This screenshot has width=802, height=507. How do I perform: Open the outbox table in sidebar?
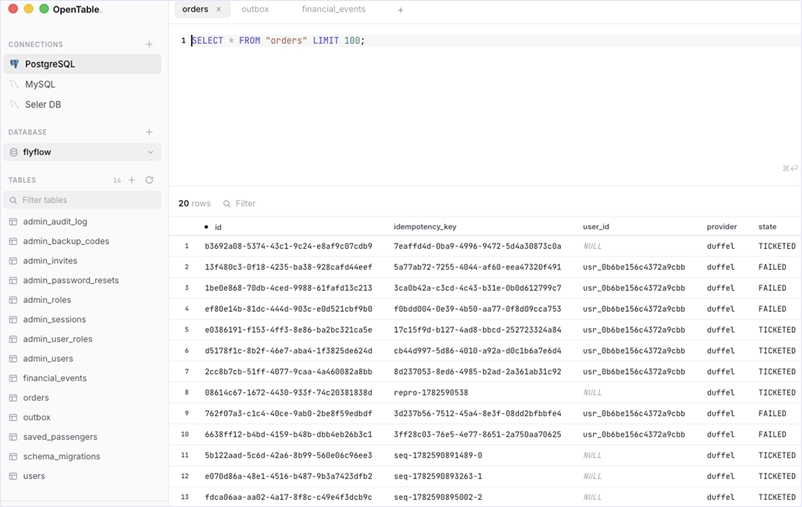pyautogui.click(x=37, y=417)
